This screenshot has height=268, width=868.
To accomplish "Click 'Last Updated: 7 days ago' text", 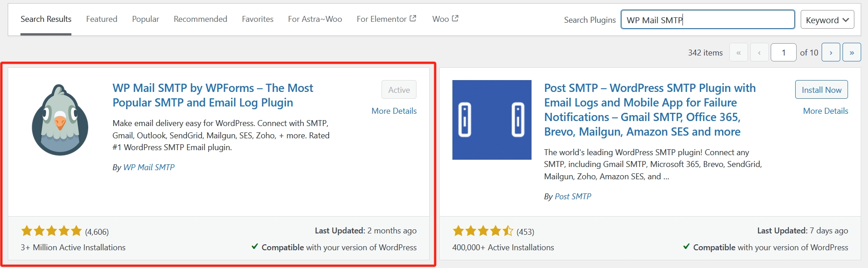I will [x=803, y=231].
